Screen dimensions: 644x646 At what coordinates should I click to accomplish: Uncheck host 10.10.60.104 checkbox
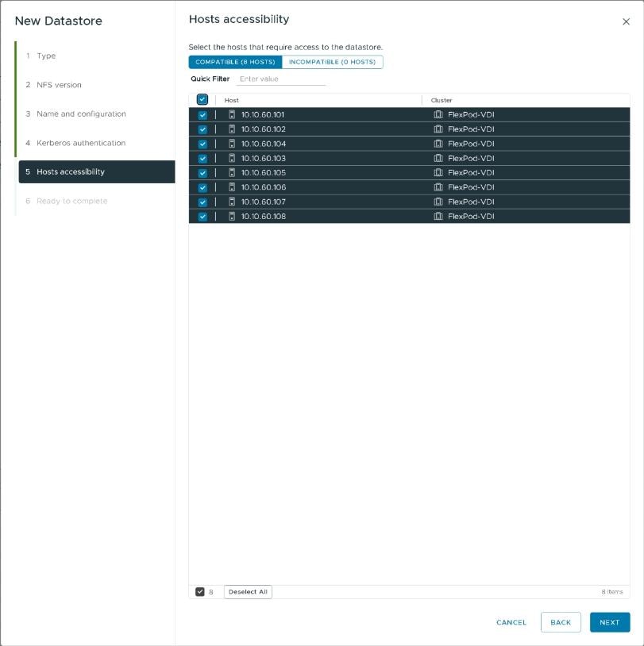click(202, 144)
